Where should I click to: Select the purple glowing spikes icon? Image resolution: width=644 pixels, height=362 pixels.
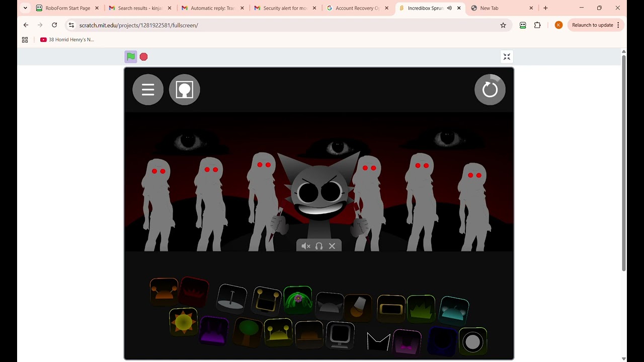214,330
